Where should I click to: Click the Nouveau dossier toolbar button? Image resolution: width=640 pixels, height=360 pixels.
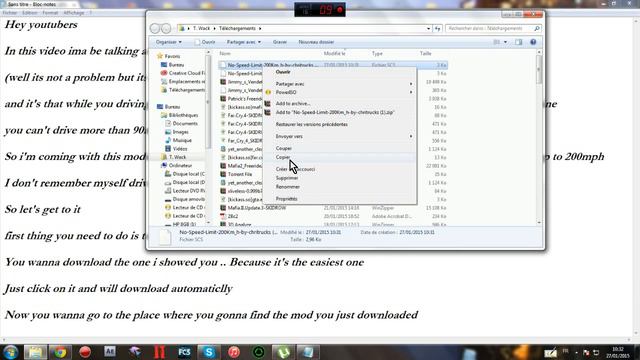pyautogui.click(x=316, y=42)
